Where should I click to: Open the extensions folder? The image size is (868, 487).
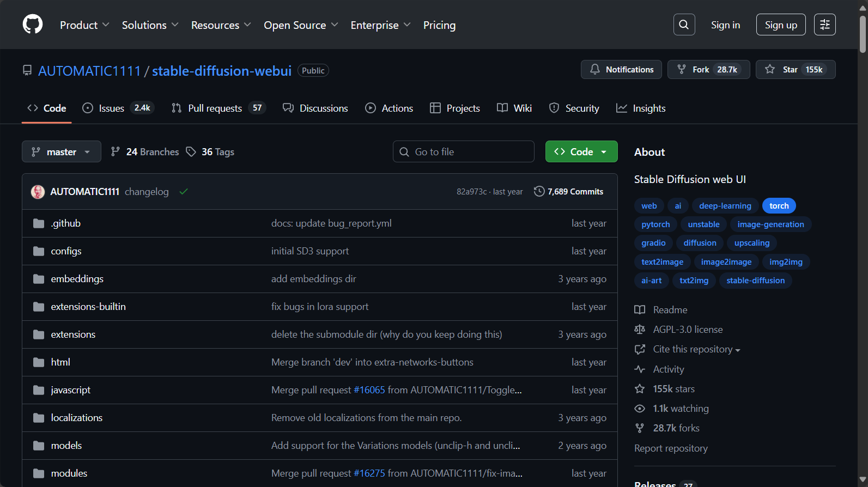tap(73, 334)
